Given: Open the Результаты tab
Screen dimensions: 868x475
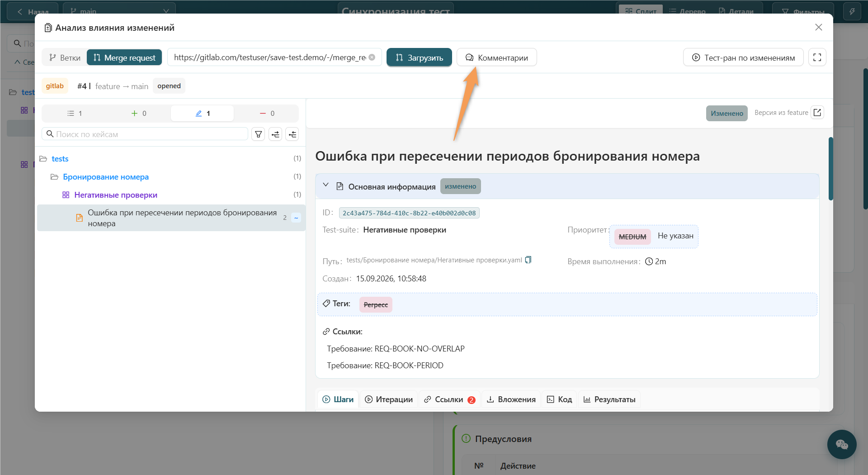Looking at the screenshot, I should point(609,399).
